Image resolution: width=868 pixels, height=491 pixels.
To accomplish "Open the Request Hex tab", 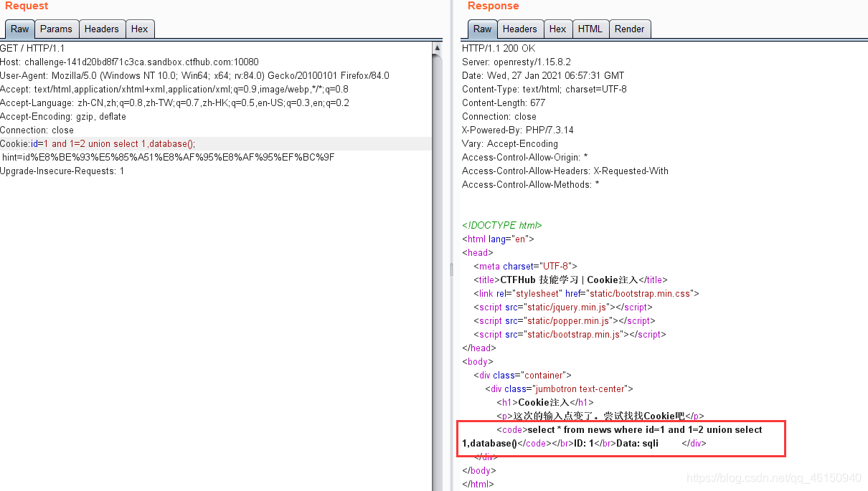I will pyautogui.click(x=140, y=29).
